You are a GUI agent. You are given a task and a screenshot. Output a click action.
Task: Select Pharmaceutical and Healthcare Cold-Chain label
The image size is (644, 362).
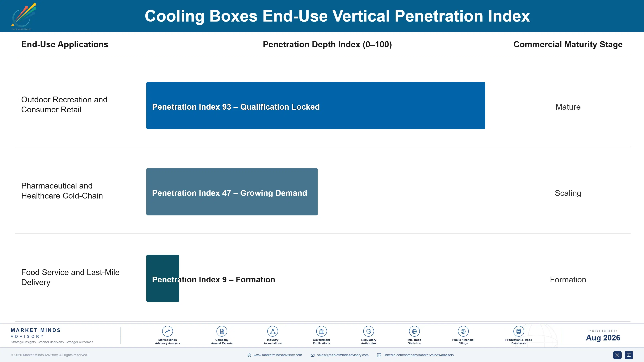click(62, 191)
